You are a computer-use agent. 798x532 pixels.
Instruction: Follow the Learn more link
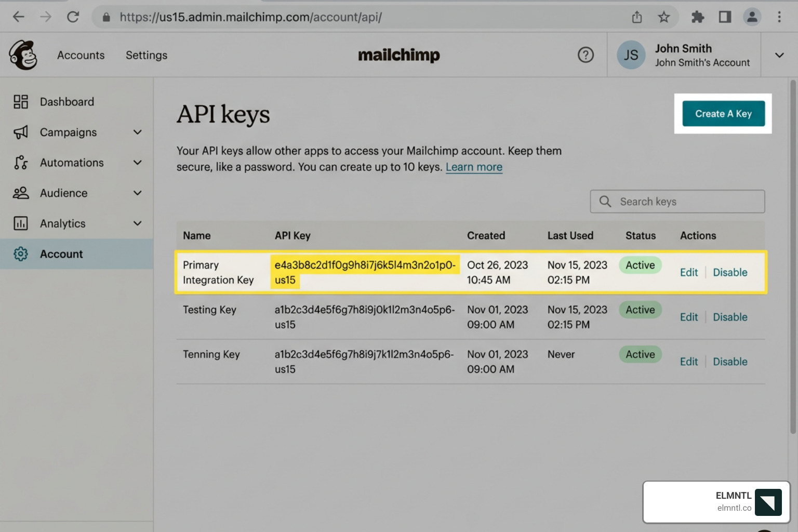474,167
